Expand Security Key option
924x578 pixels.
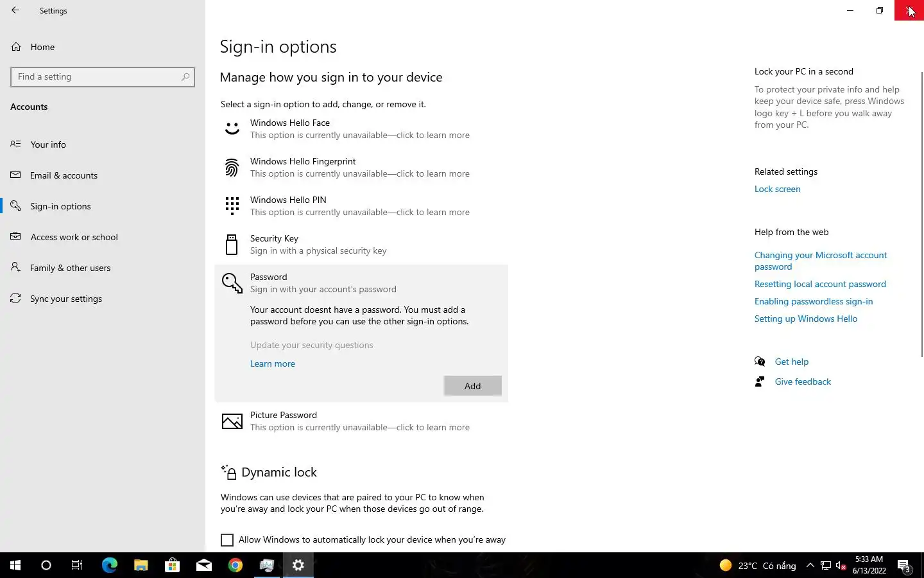click(361, 245)
